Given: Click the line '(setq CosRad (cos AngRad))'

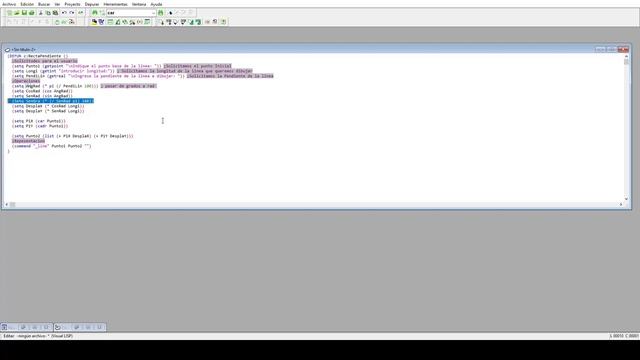Looking at the screenshot, I should tap(42, 91).
